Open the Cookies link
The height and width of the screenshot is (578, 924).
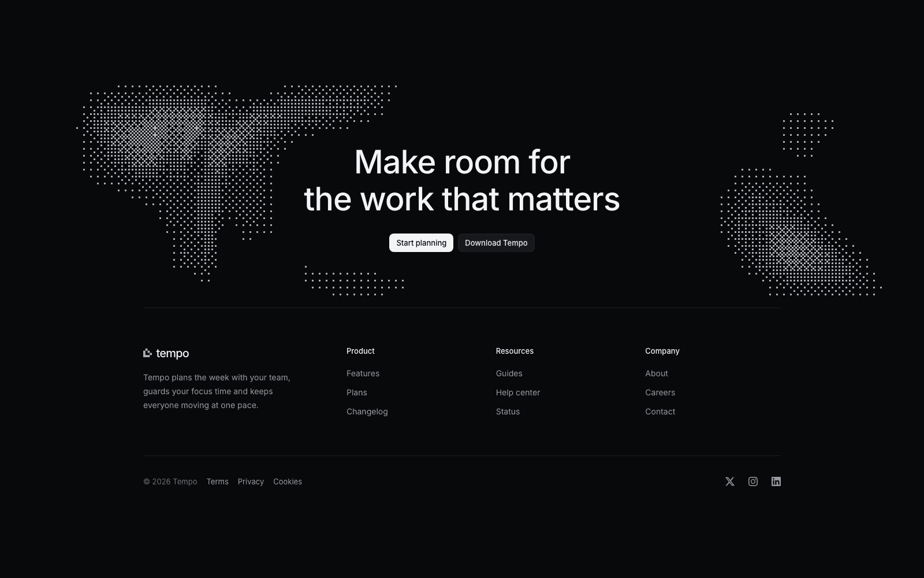pyautogui.click(x=288, y=481)
